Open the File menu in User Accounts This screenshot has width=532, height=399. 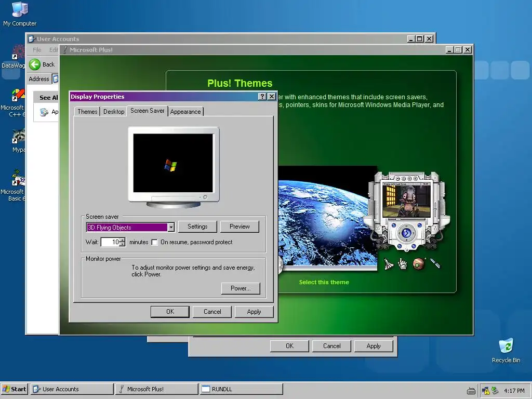click(x=37, y=50)
